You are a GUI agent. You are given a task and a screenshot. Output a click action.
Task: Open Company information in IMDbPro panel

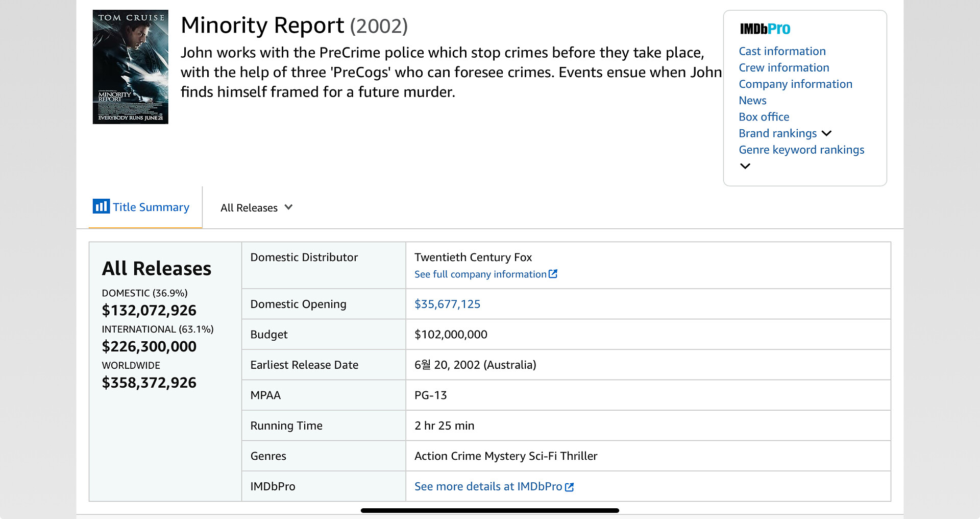pos(795,84)
